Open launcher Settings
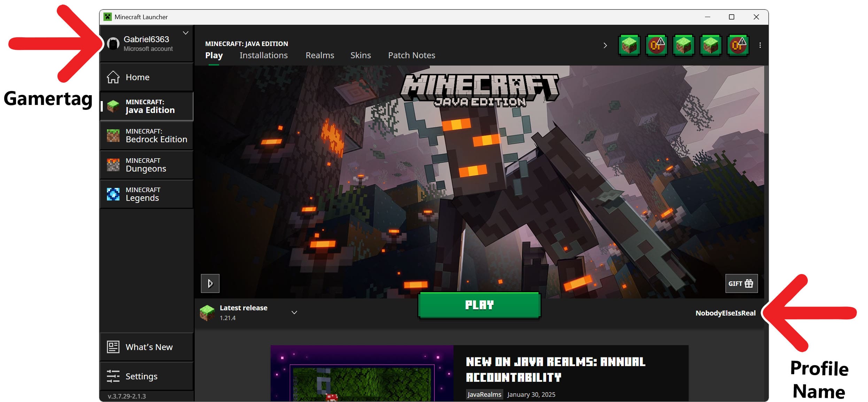Screen dimensions: 868x402 (146, 376)
